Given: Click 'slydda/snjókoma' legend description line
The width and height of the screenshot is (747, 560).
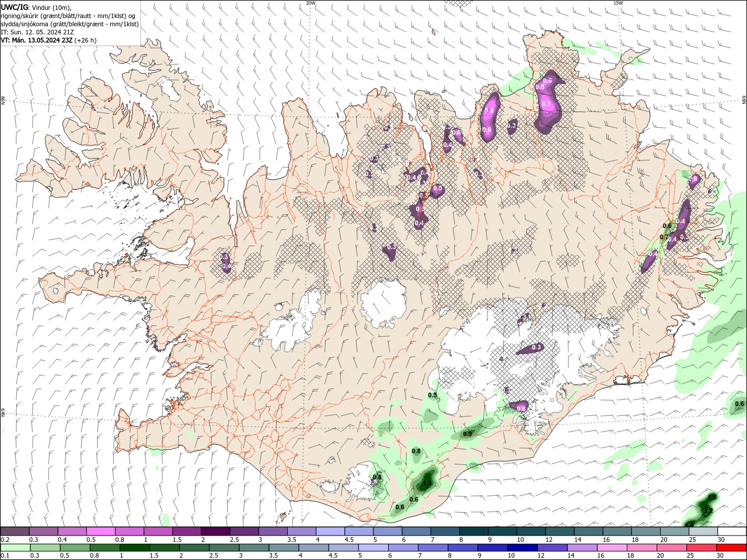Looking at the screenshot, I should coord(69,24).
